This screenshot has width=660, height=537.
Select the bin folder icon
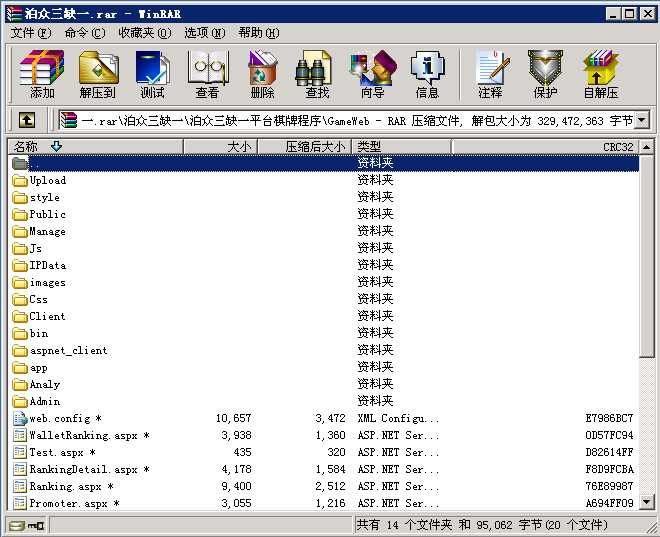click(20, 334)
